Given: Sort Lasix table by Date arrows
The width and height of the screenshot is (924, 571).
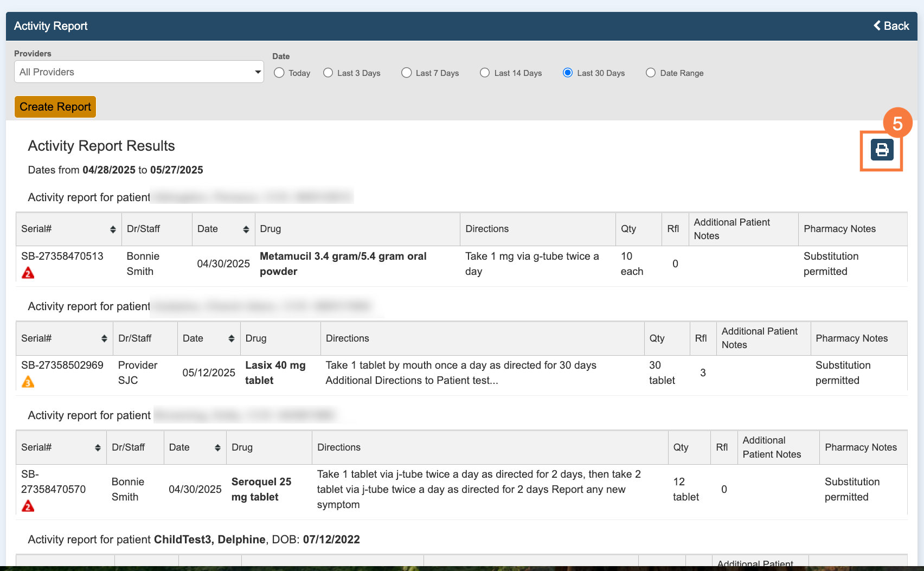Looking at the screenshot, I should pos(232,339).
